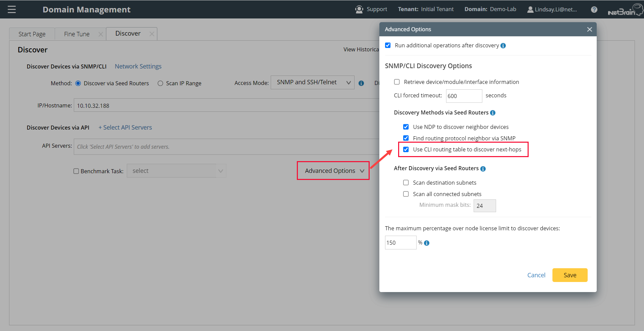
Task: Switch to the Start Page tab
Action: point(32,34)
